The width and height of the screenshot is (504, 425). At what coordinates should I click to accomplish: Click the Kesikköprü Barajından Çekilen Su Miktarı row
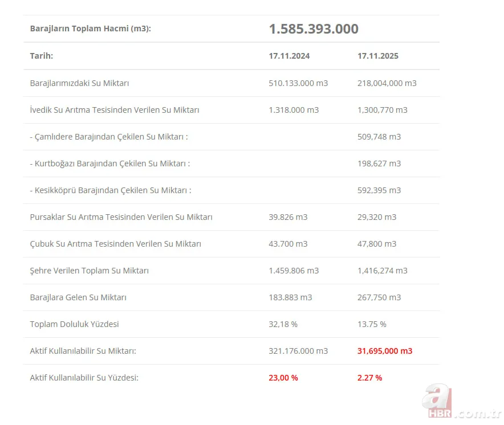(111, 190)
